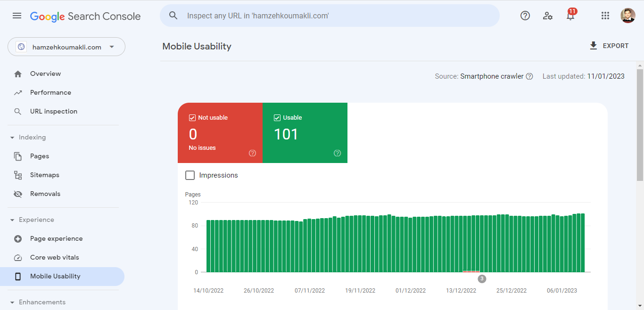The image size is (644, 310).
Task: Open the Google apps grid icon
Action: click(605, 16)
